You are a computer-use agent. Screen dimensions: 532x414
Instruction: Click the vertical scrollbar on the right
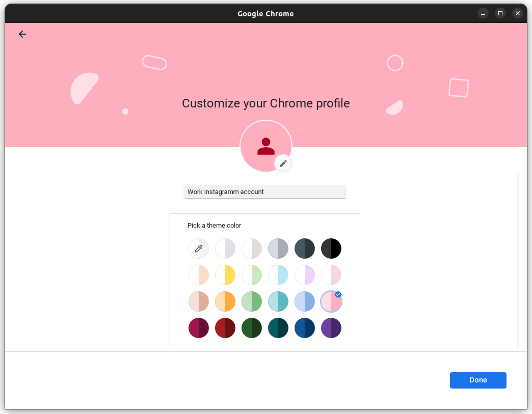coord(518,260)
